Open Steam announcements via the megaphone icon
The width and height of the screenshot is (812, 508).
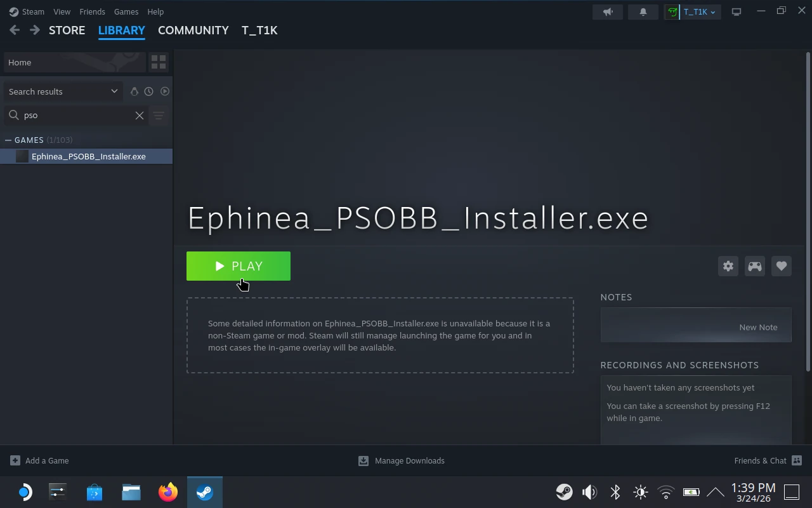607,11
